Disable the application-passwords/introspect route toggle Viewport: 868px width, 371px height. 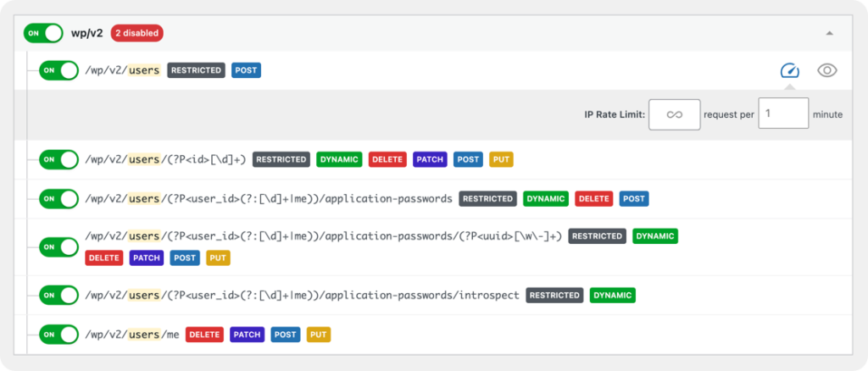click(58, 296)
